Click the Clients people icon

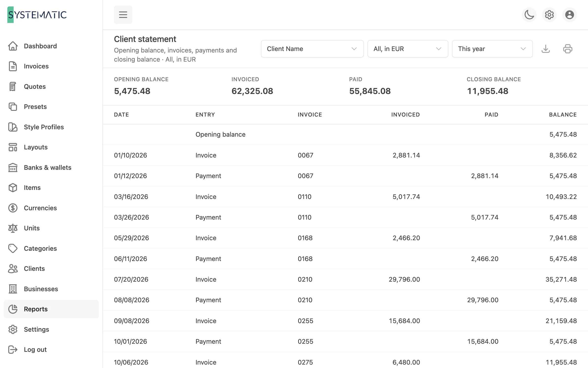(13, 269)
